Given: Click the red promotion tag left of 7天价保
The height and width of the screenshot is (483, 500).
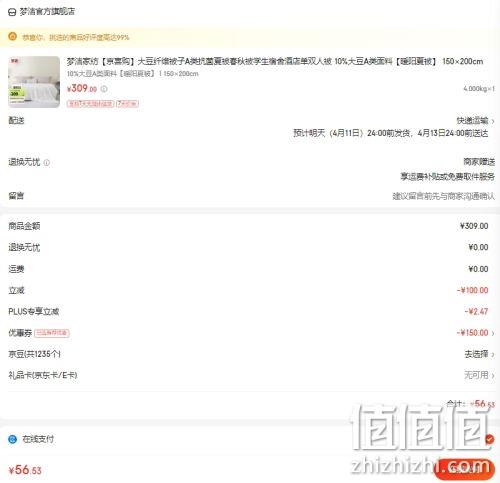Looking at the screenshot, I should pos(90,104).
